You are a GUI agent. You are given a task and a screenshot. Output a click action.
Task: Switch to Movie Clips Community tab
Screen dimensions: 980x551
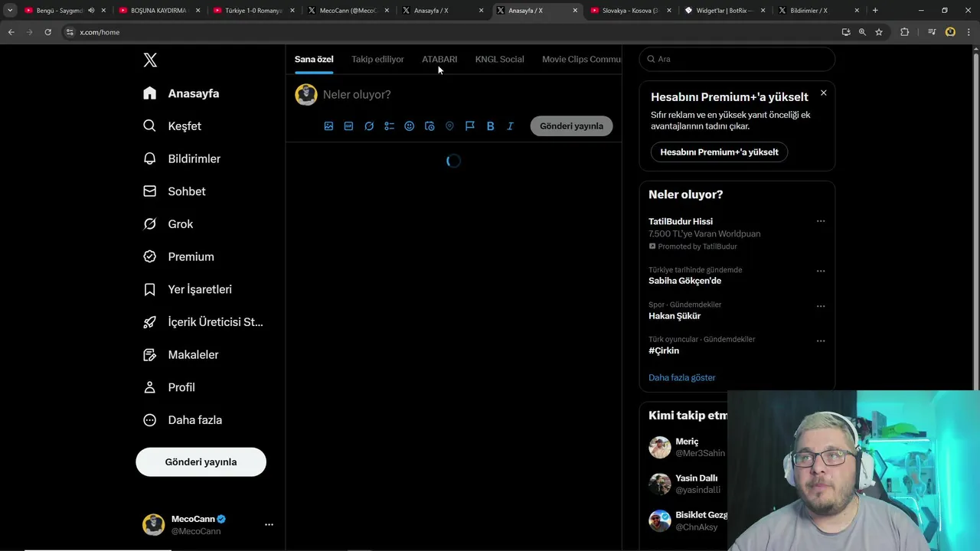coord(582,59)
